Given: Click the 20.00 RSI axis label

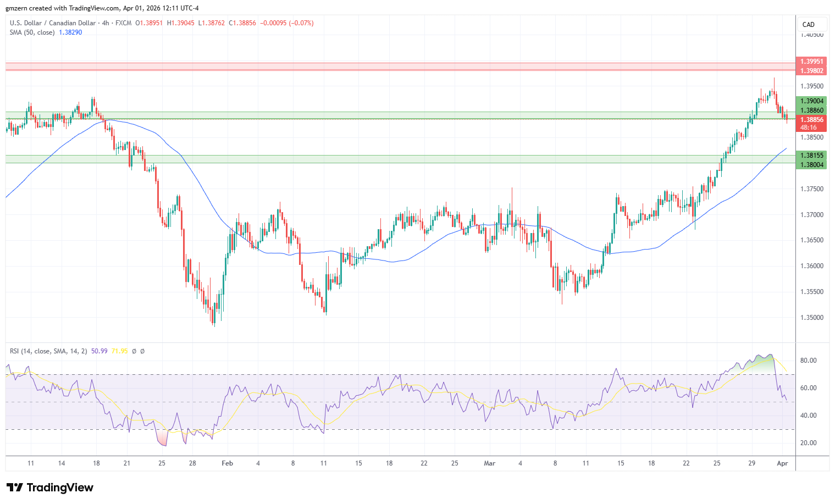Looking at the screenshot, I should [808, 443].
